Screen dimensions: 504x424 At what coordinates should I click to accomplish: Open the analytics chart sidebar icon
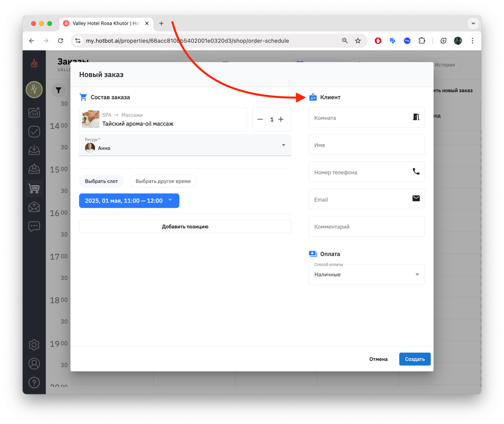34,113
